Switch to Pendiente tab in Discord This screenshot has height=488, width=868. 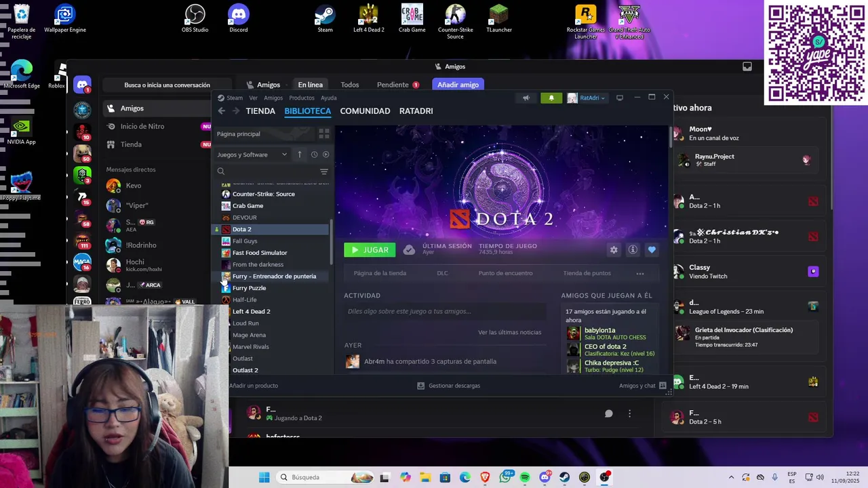coord(398,85)
